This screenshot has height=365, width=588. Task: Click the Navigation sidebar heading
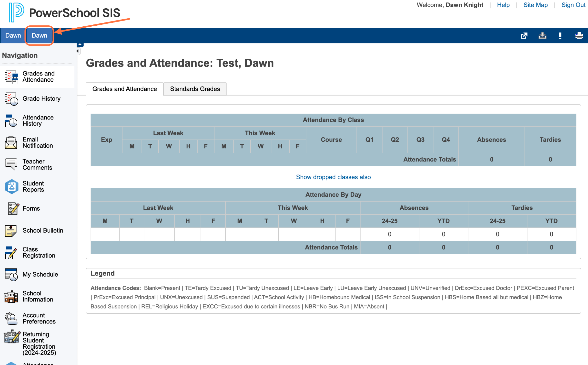[20, 55]
